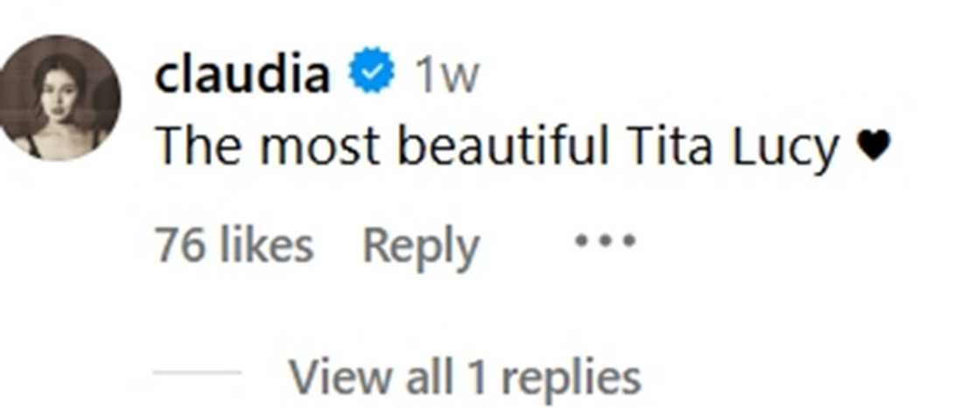Screen dimensions: 980x408
Task: Expand View all 1 replies
Action: click(465, 376)
